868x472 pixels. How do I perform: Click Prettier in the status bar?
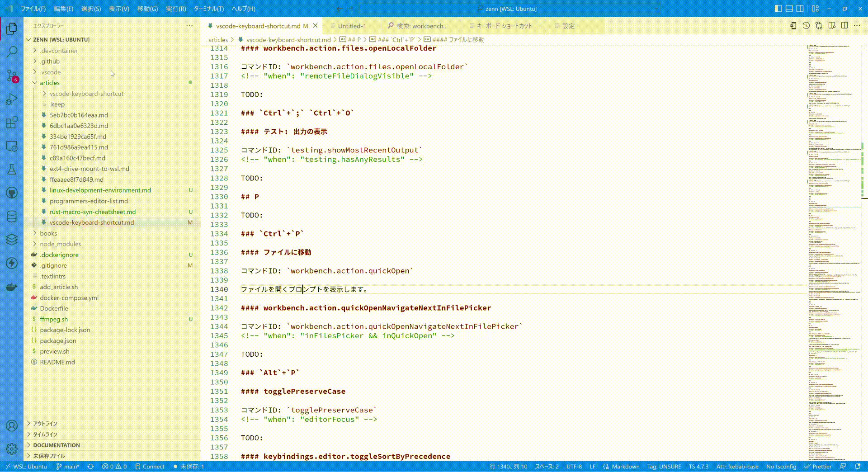click(818, 467)
